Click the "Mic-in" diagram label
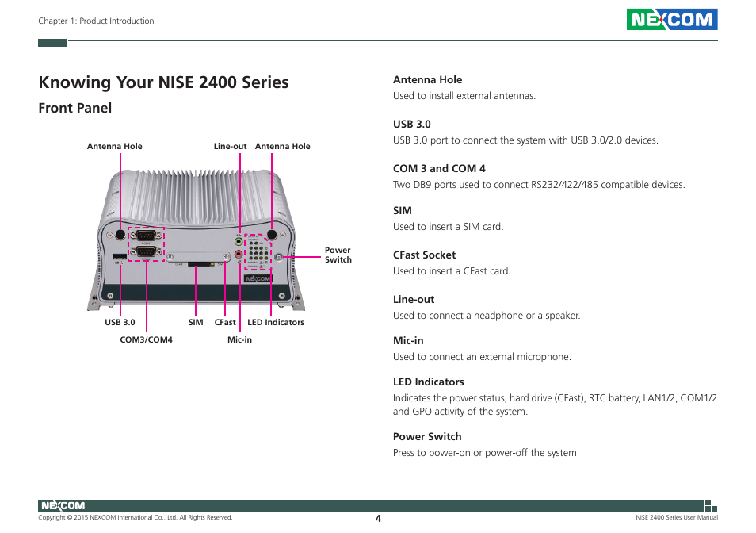756x533 pixels. tap(239, 339)
